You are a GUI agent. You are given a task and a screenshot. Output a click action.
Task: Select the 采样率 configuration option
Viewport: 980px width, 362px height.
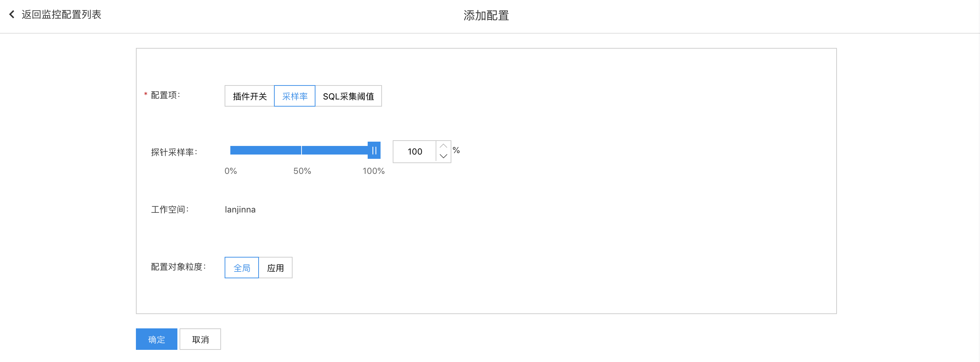click(x=294, y=96)
